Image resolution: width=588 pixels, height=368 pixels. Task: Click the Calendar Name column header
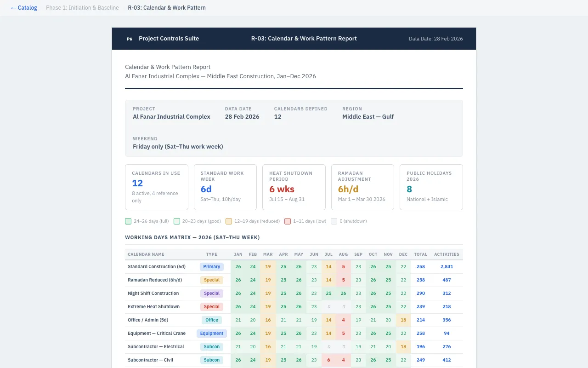click(x=146, y=254)
